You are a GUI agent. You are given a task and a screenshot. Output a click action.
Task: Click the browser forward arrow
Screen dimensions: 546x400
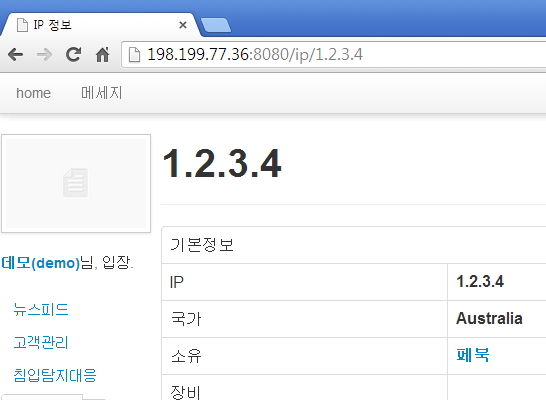[x=44, y=55]
